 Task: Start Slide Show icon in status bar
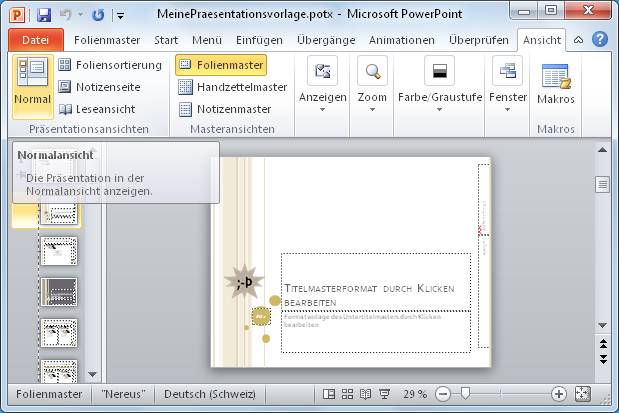coord(384,394)
